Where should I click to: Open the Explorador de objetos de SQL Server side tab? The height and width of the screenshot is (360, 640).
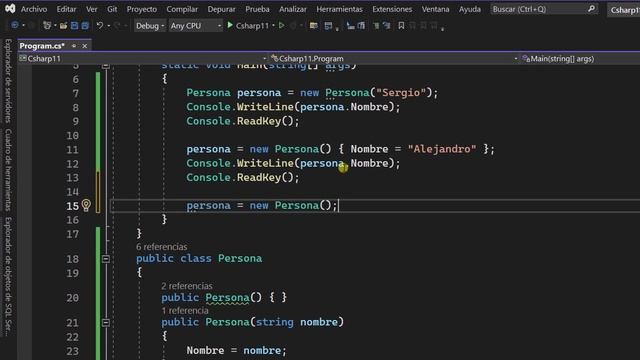pyautogui.click(x=8, y=277)
